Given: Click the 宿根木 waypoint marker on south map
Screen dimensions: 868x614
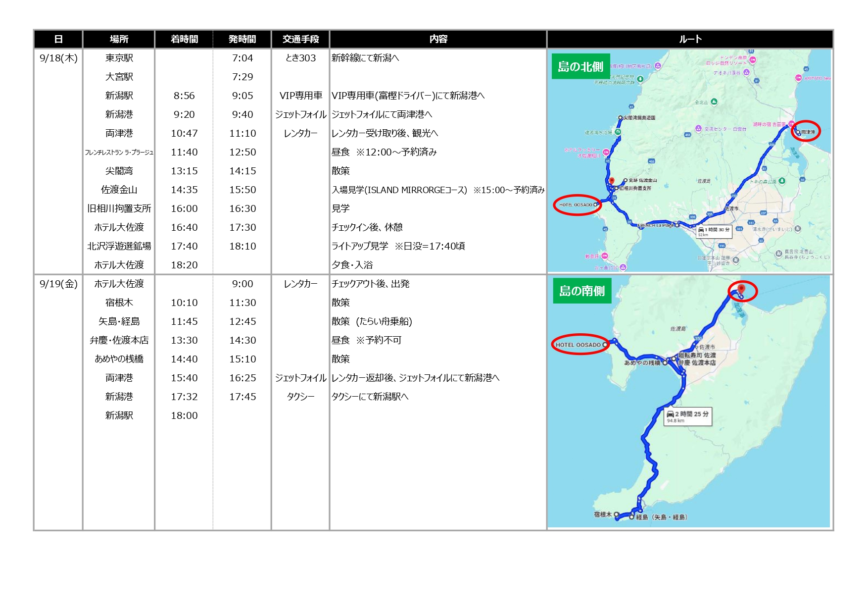Looking at the screenshot, I should [x=616, y=514].
